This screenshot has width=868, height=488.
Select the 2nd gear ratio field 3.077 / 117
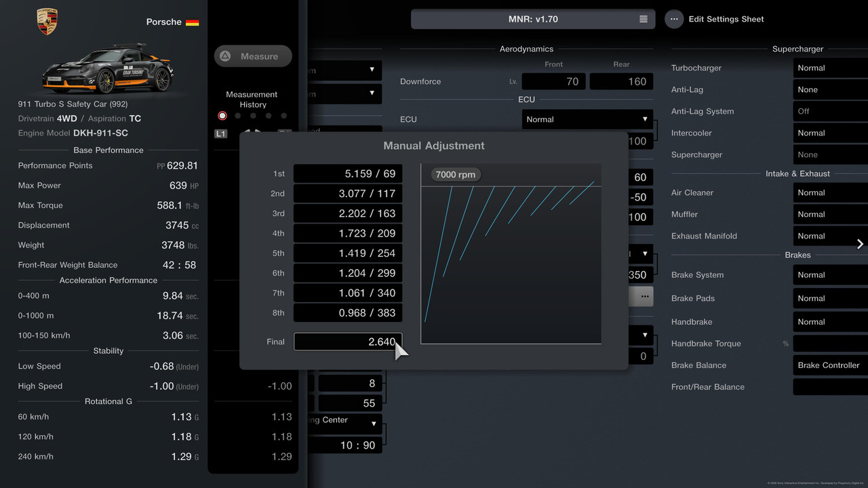pos(348,193)
